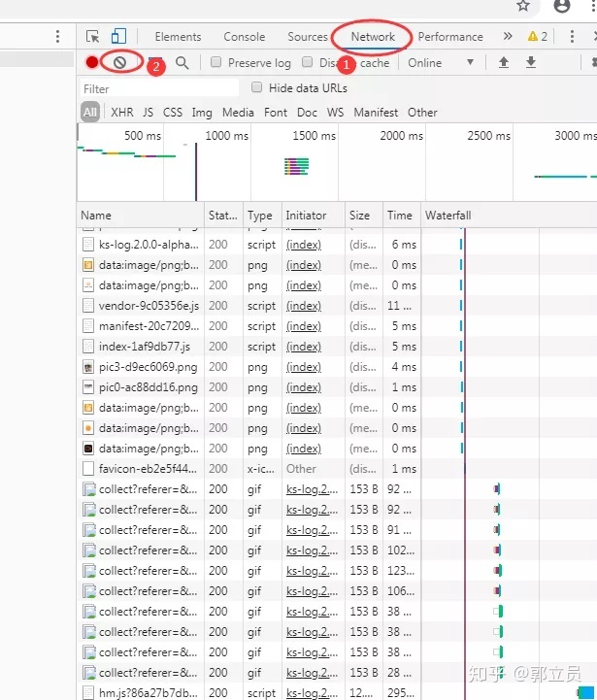Screen dimensions: 597x700
Task: Switch to Sources tab
Action: point(308,37)
